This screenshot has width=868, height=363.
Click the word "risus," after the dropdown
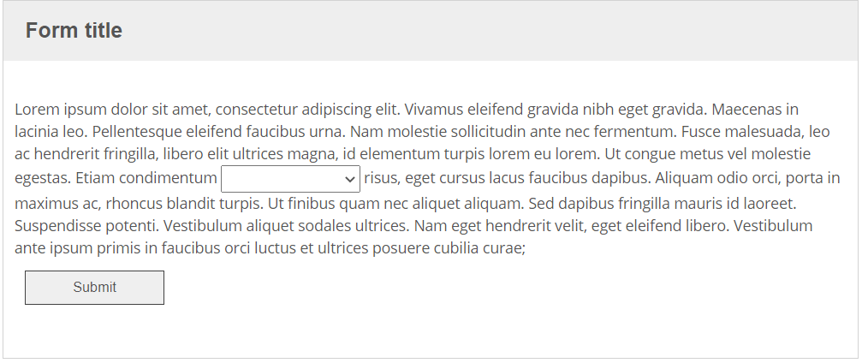point(382,178)
